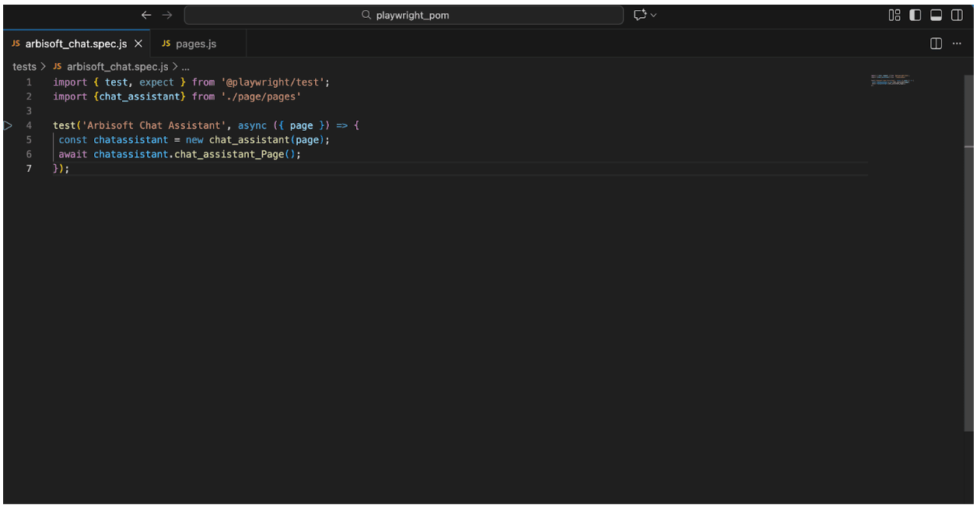
Task: Click the search icon in the address bar
Action: click(365, 15)
